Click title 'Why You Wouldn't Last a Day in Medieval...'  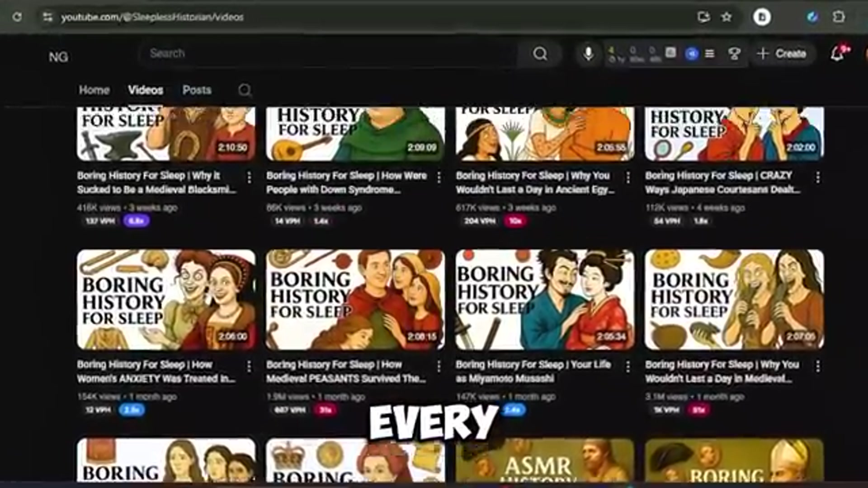pyautogui.click(x=722, y=371)
